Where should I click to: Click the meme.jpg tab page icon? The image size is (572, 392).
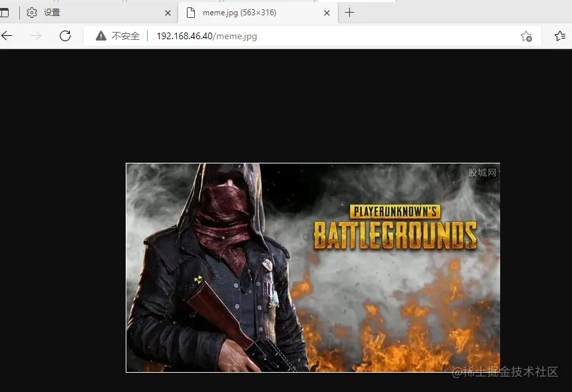(191, 13)
